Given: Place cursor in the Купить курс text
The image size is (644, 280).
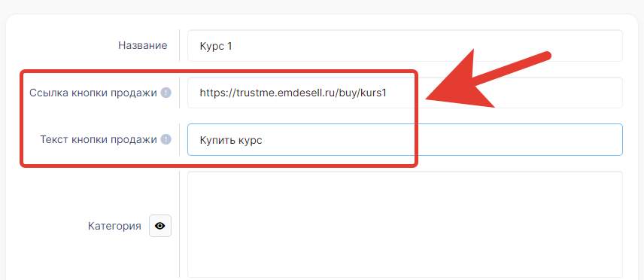Looking at the screenshot, I should click(x=231, y=140).
